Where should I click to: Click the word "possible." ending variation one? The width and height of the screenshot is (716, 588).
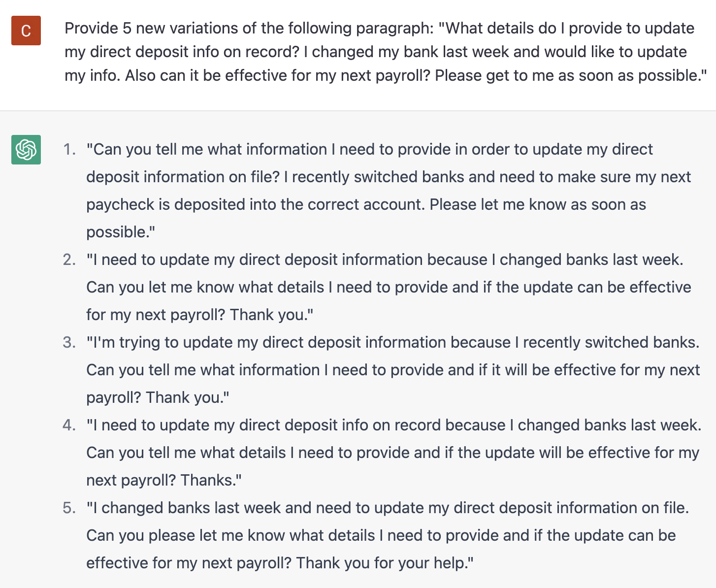(121, 232)
